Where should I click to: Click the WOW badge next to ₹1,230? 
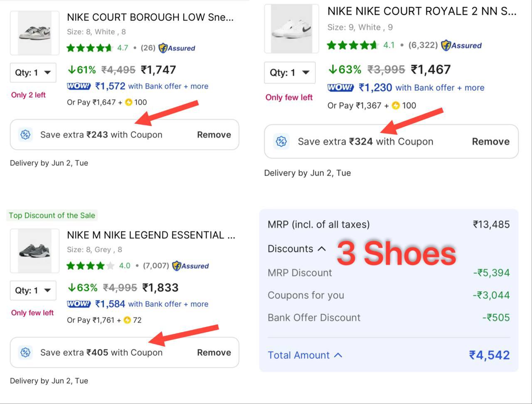(x=340, y=88)
